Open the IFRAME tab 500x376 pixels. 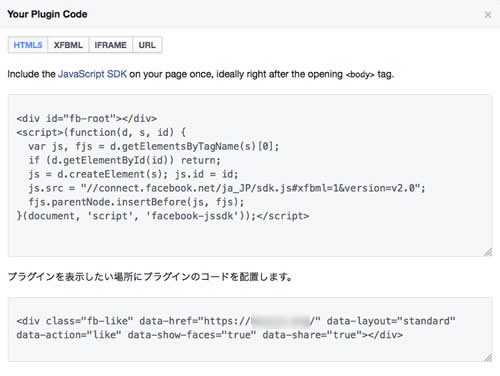click(111, 45)
